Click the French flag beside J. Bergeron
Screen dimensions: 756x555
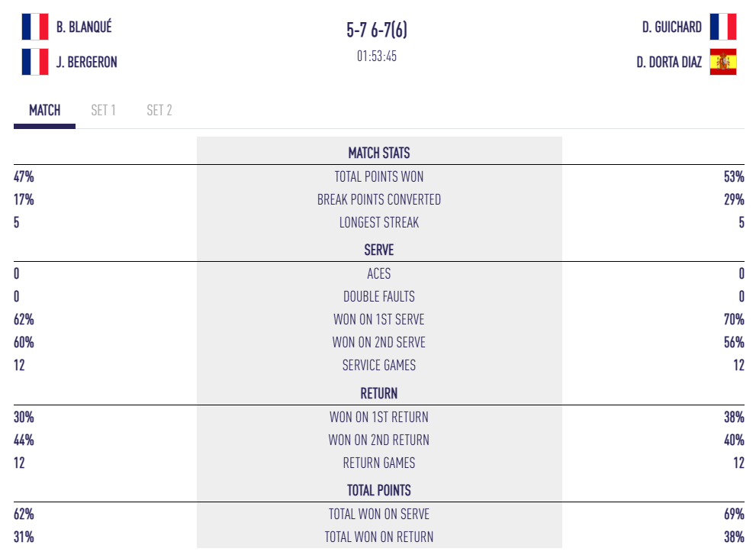click(35, 62)
